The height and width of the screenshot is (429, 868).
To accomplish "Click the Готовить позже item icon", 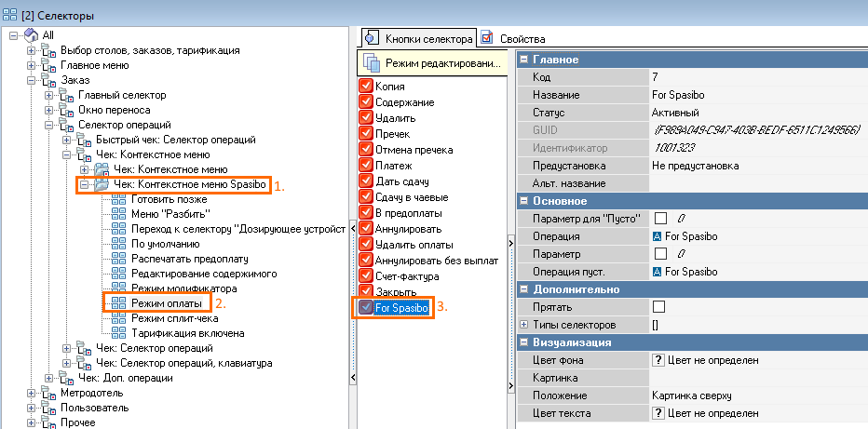I will [118, 200].
